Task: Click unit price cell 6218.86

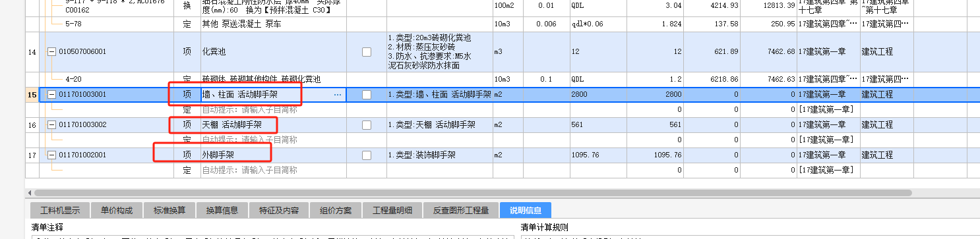Action: point(711,79)
